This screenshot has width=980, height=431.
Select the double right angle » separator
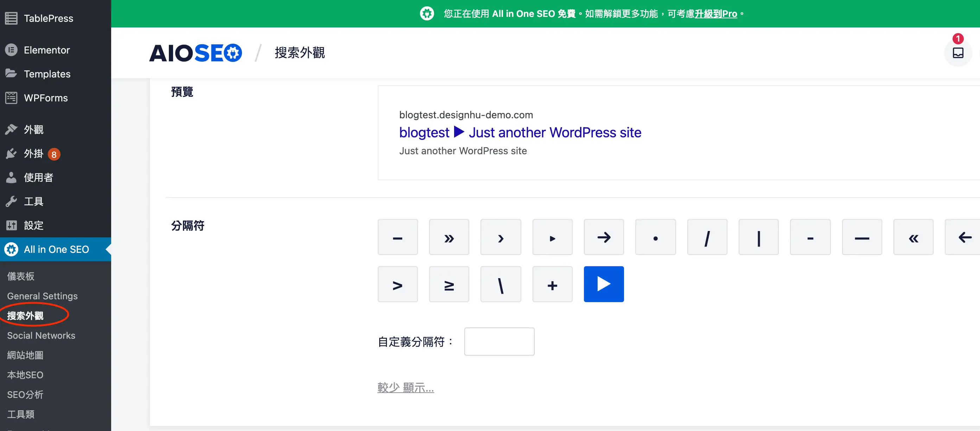449,237
